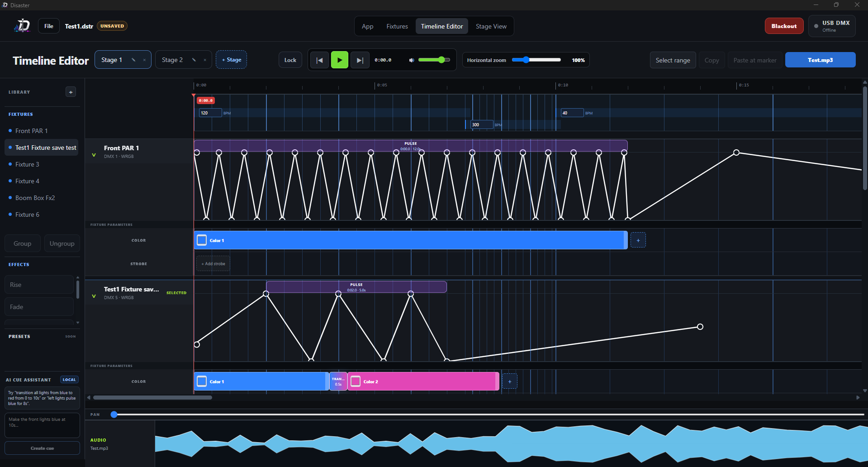Select the Test1 Fixture PULSE block
Image resolution: width=868 pixels, height=467 pixels.
(356, 287)
